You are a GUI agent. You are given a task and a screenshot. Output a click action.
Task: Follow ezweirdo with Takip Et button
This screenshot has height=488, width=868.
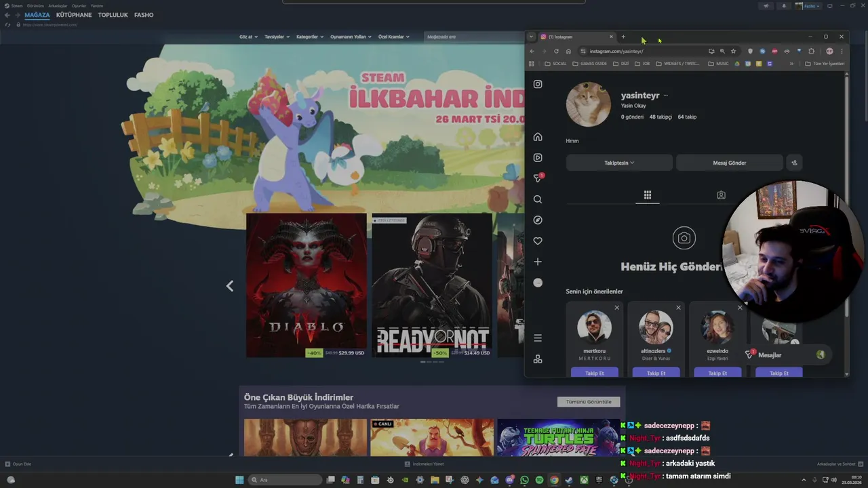click(x=717, y=373)
